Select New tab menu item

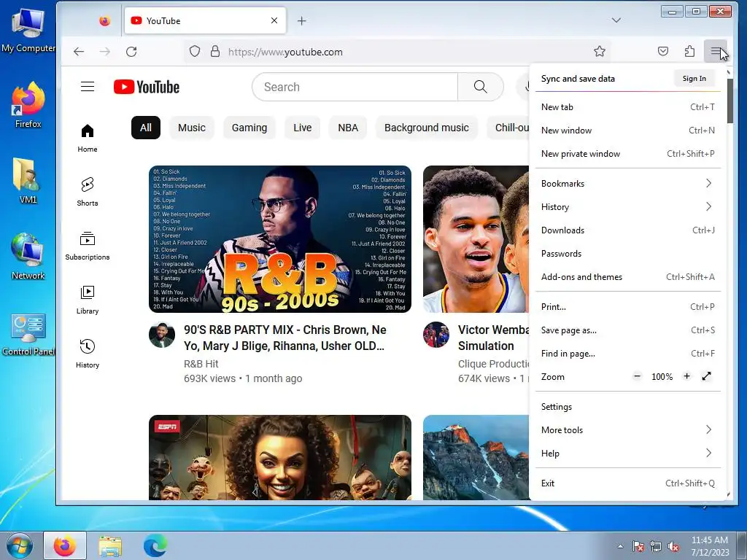pos(628,106)
